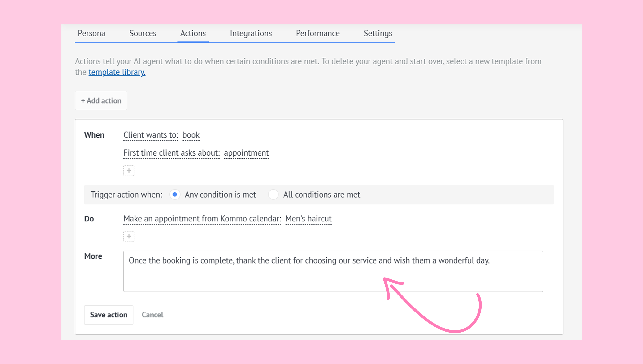Viewport: 643px width, 364px height.
Task: Switch to the Persona tab
Action: (91, 34)
